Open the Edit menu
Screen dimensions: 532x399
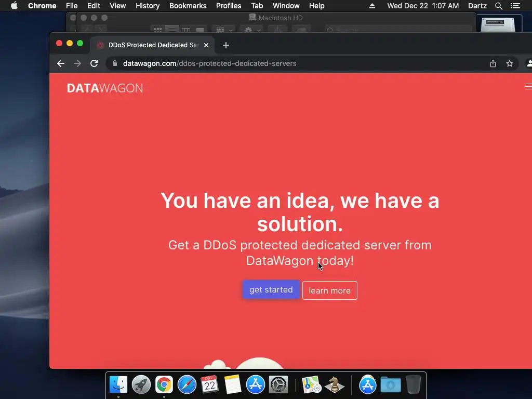(94, 6)
